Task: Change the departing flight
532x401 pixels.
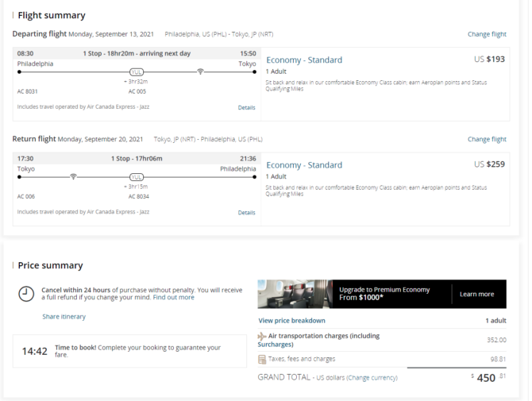Action: (487, 34)
